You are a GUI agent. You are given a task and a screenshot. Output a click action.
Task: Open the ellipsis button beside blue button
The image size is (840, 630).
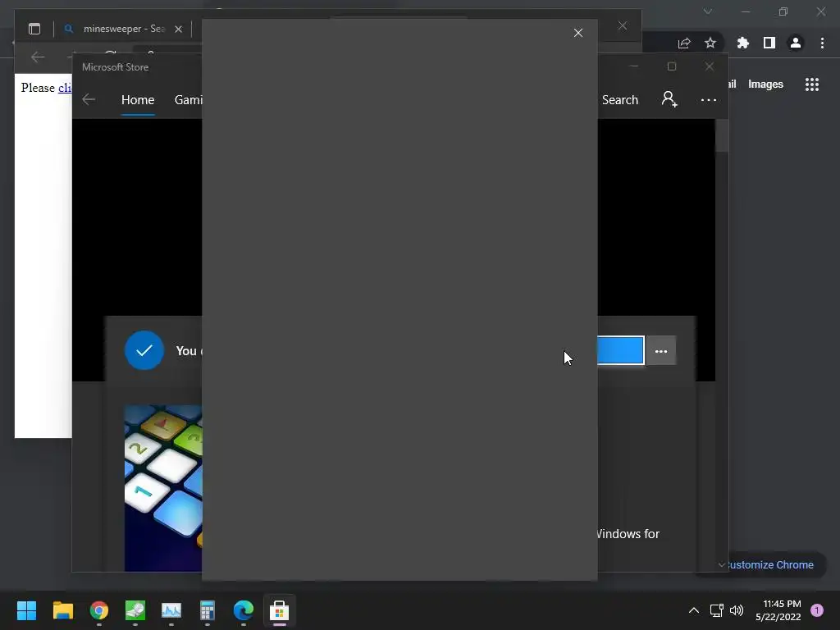click(661, 351)
